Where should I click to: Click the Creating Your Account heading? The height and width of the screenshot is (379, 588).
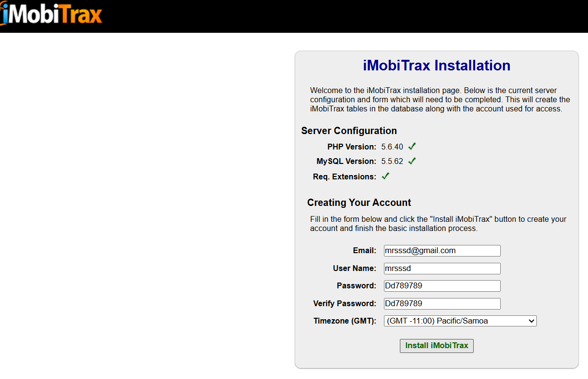359,203
